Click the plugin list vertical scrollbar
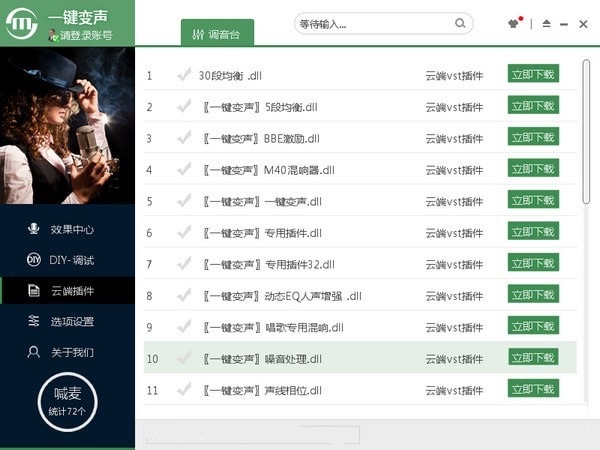600x450 pixels. pos(586,130)
